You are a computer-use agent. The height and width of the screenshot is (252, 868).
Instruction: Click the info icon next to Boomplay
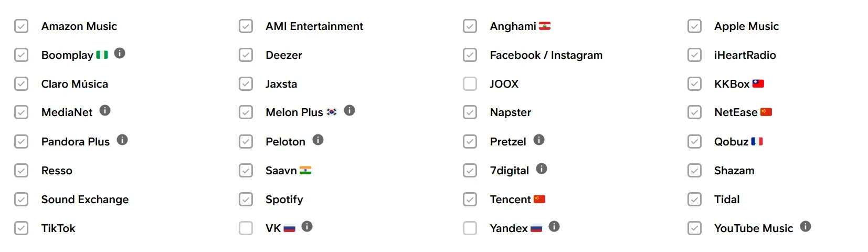120,53
